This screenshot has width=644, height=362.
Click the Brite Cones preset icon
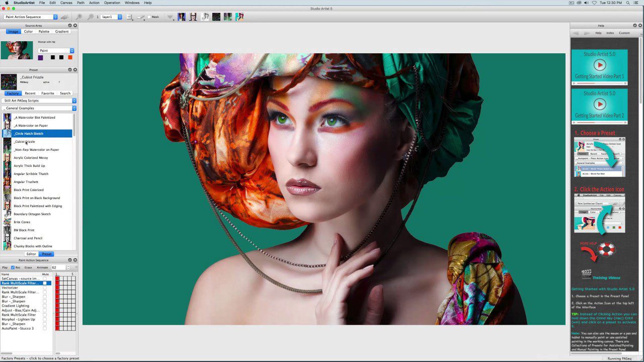7,222
